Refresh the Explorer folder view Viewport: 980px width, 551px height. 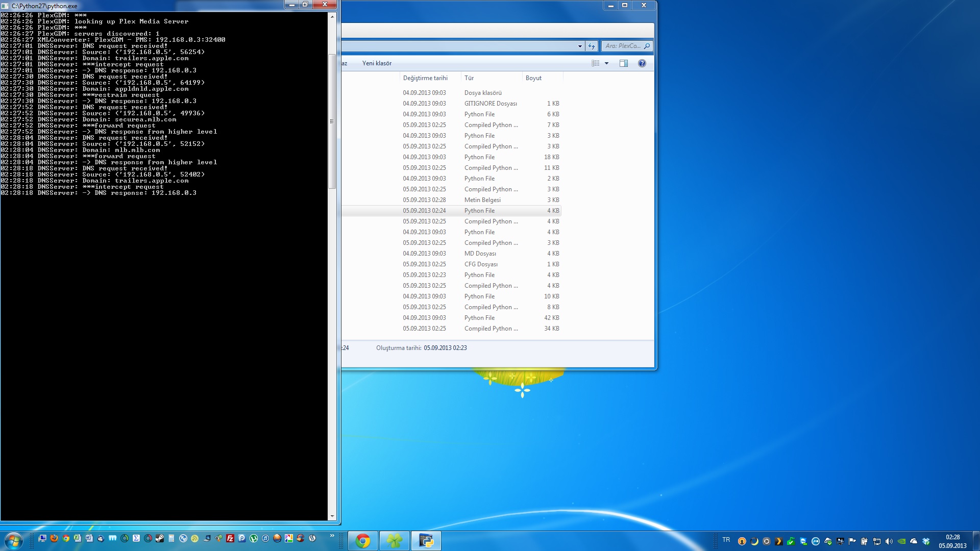[x=592, y=46]
